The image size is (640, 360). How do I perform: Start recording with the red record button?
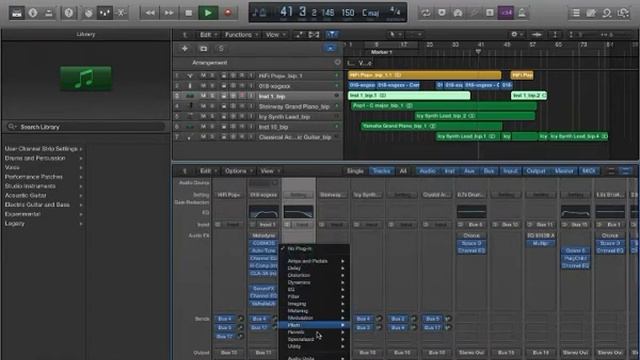(x=228, y=13)
